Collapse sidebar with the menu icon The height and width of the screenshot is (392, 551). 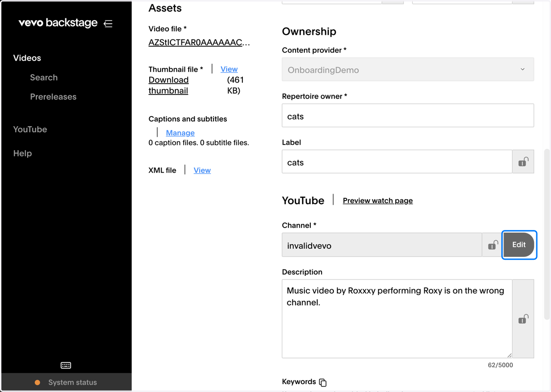click(x=108, y=23)
